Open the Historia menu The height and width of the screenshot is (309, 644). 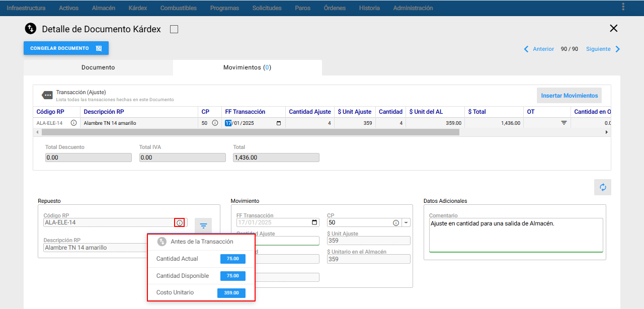click(370, 8)
